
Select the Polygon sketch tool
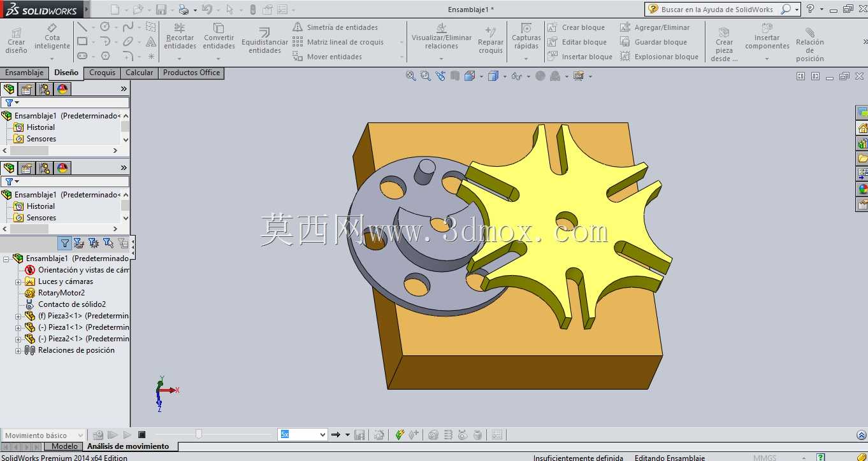(x=105, y=56)
